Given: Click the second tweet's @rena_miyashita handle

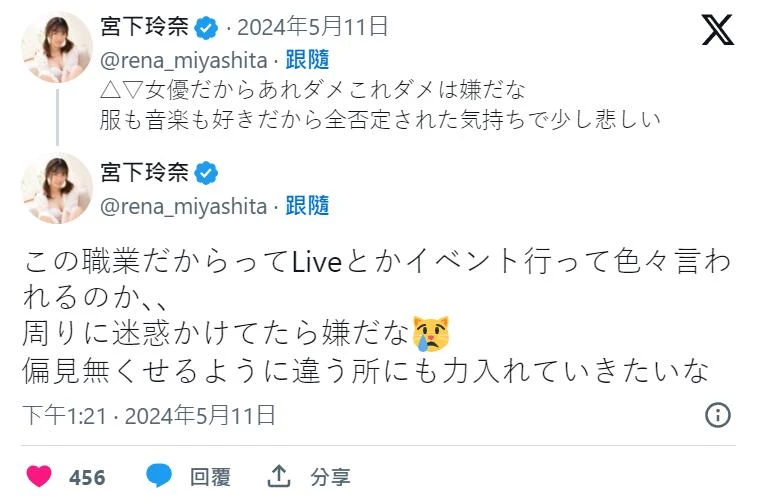Looking at the screenshot, I should (183, 207).
